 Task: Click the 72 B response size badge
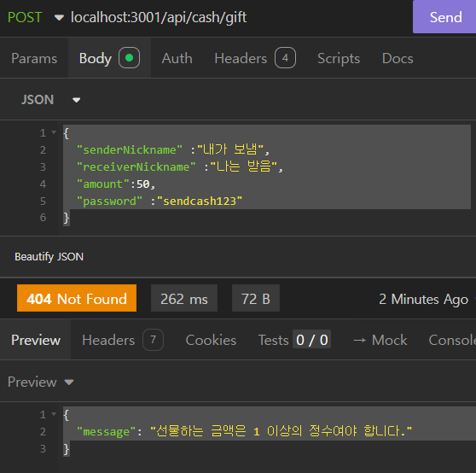coord(256,298)
